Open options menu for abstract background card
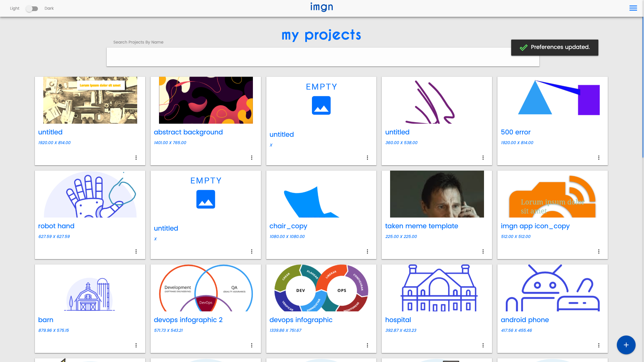Screen dimensions: 644x362 pyautogui.click(x=252, y=158)
